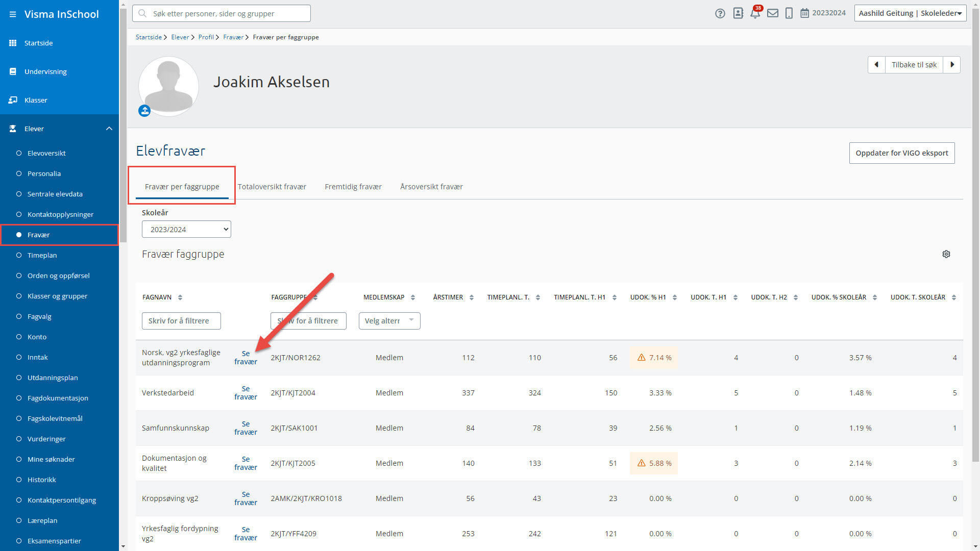Open Årsoversikt fravær tab

point(431,187)
